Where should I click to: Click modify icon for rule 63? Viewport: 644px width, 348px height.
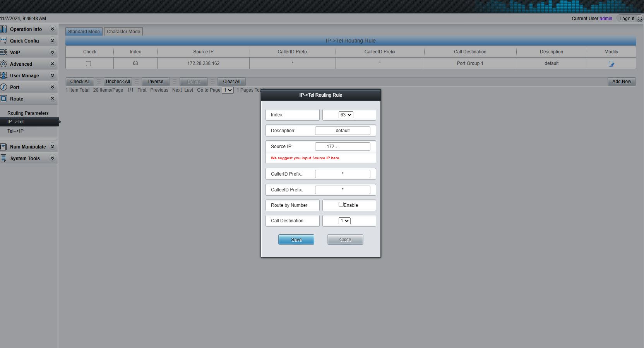pos(611,64)
